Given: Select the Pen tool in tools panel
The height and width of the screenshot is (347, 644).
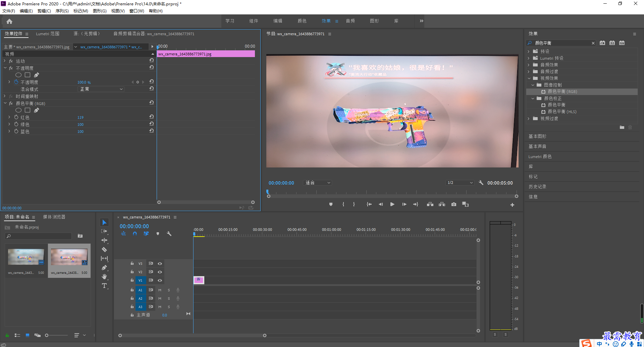Looking at the screenshot, I should point(104,267).
